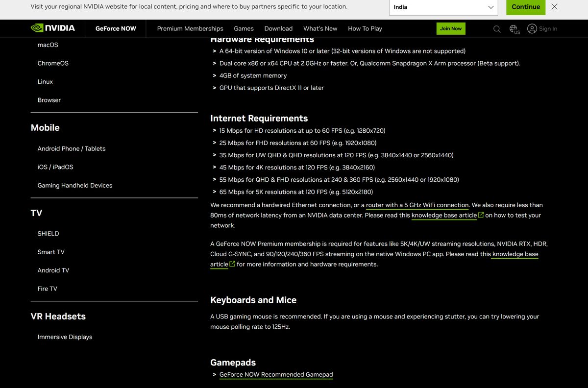Image resolution: width=588 pixels, height=388 pixels.
Task: Click the 55 Mbps for QHD & FHD line
Action: (339, 180)
